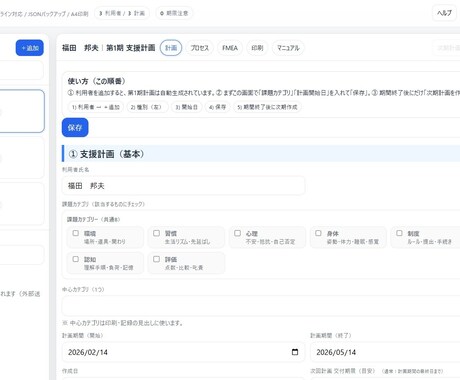
Task: Switch to the 計画 tab
Action: pyautogui.click(x=171, y=48)
